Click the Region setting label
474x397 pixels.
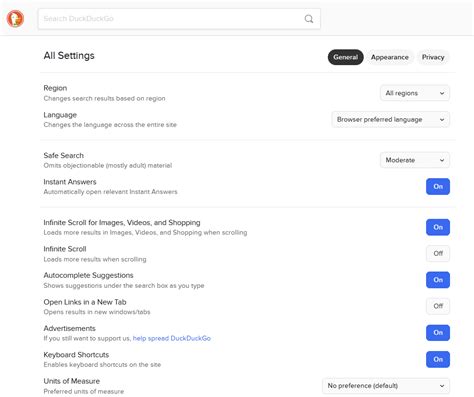pos(55,88)
